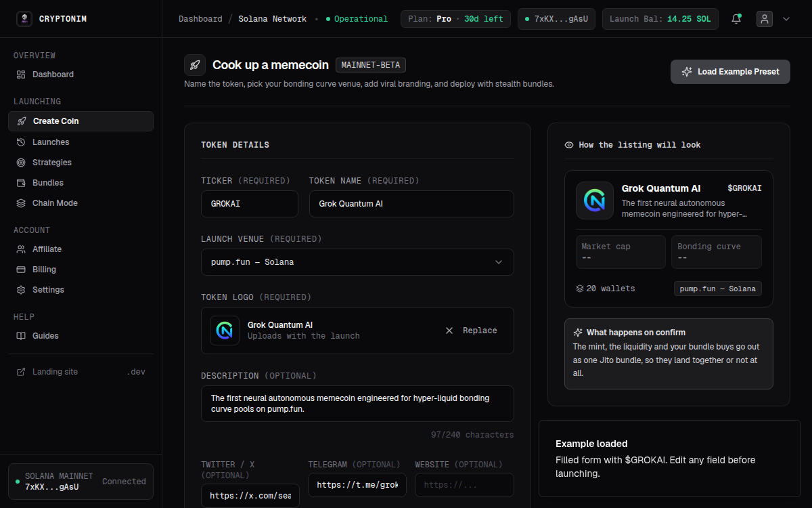Click the Billing card icon
The width and height of the screenshot is (812, 508).
(x=21, y=270)
